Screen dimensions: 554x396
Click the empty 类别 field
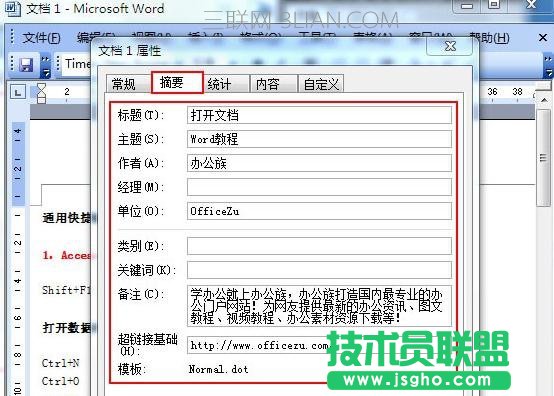(x=319, y=246)
